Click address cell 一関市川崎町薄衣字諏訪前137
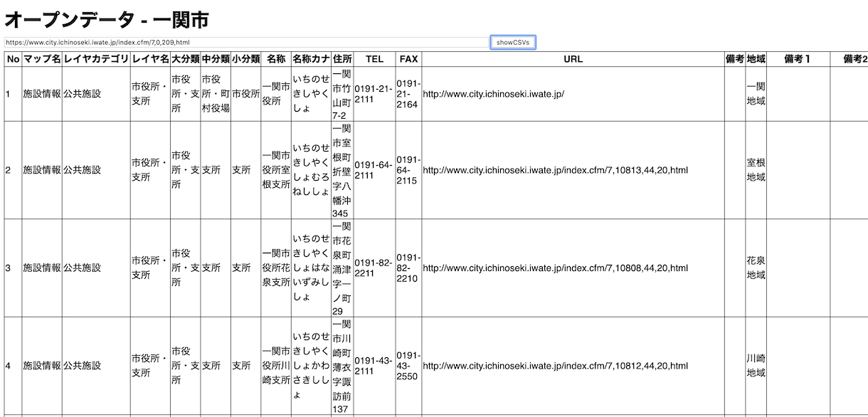 [342, 366]
